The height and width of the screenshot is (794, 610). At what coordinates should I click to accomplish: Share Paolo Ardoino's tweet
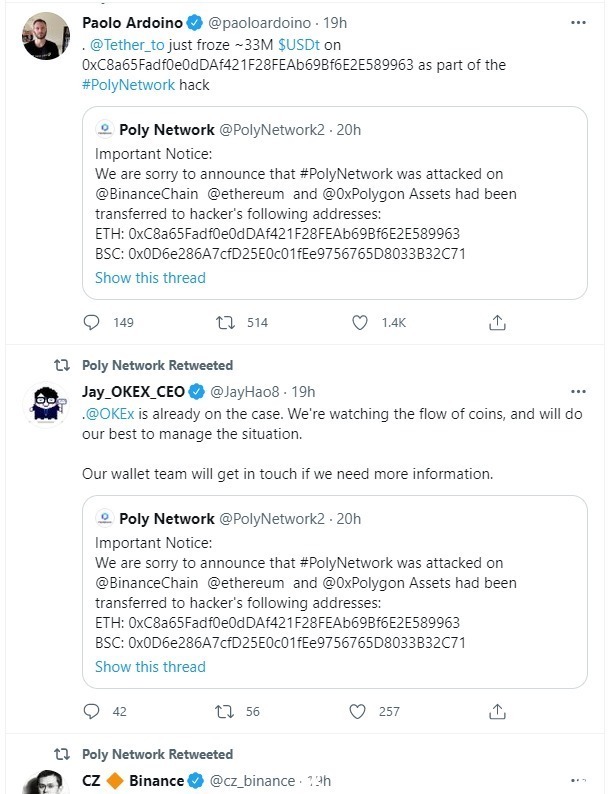coord(497,323)
